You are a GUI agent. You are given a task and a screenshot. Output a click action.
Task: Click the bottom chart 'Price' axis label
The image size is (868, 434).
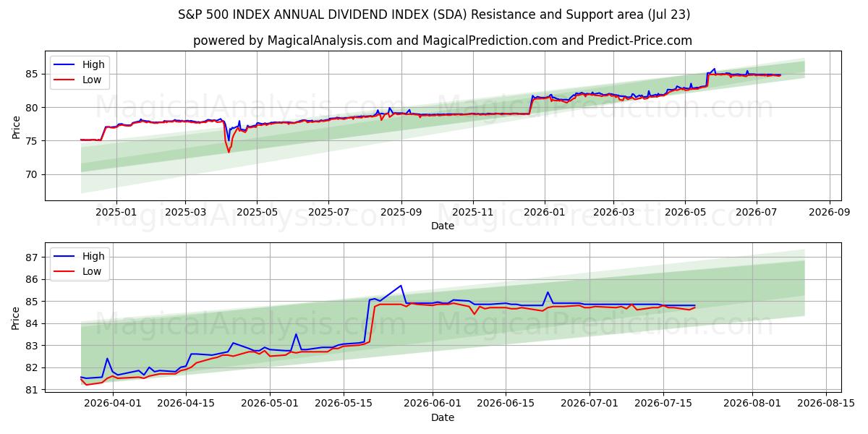coord(16,318)
